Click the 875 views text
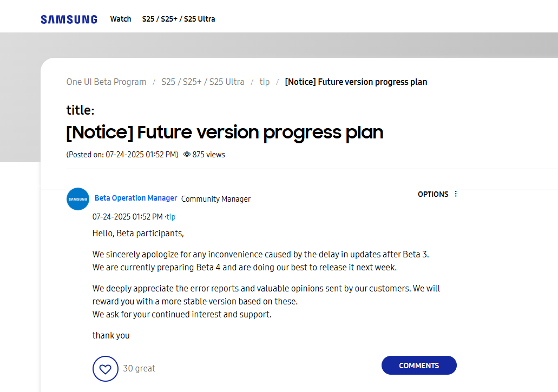The height and width of the screenshot is (392, 558). [208, 154]
